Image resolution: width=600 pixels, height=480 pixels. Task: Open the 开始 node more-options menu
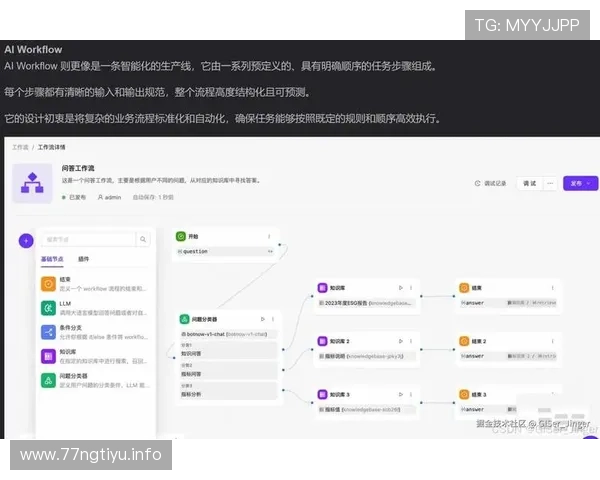tap(269, 237)
